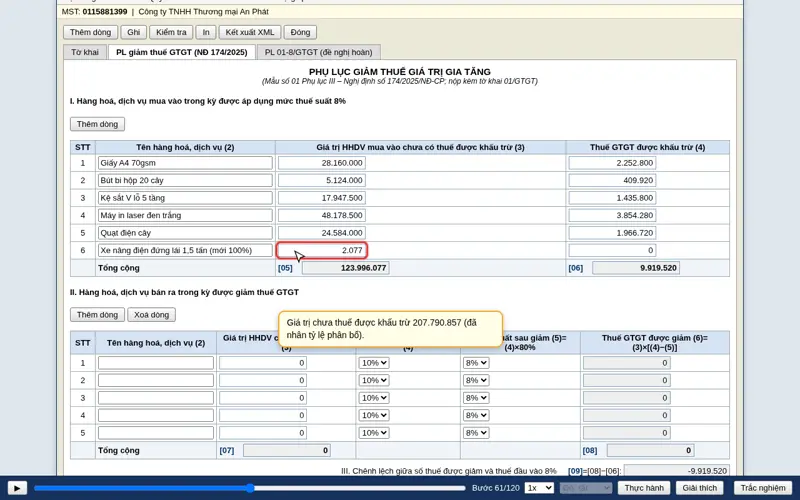800x500 pixels.
Task: Click the section II row 5 goods name field
Action: (156, 433)
